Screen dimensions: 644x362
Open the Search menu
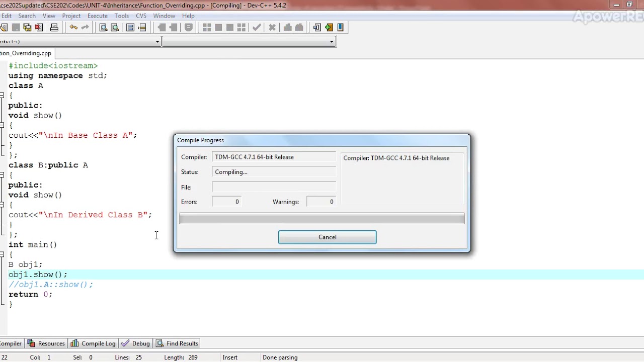[x=27, y=16]
